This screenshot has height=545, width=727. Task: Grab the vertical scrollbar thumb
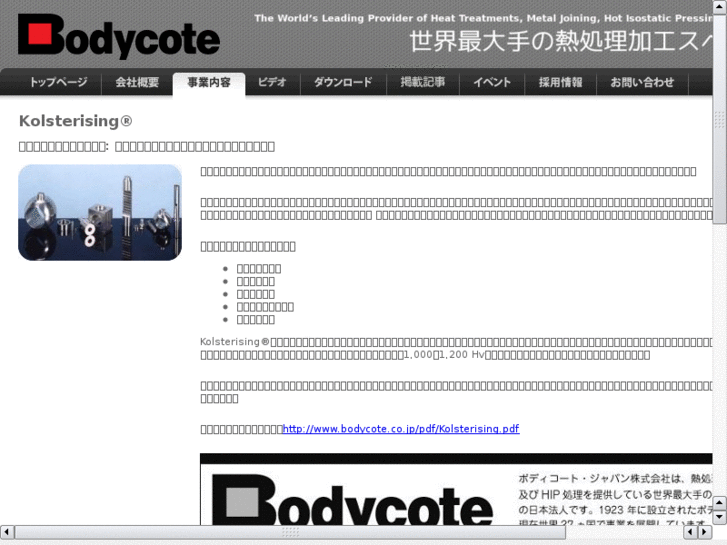(x=720, y=118)
